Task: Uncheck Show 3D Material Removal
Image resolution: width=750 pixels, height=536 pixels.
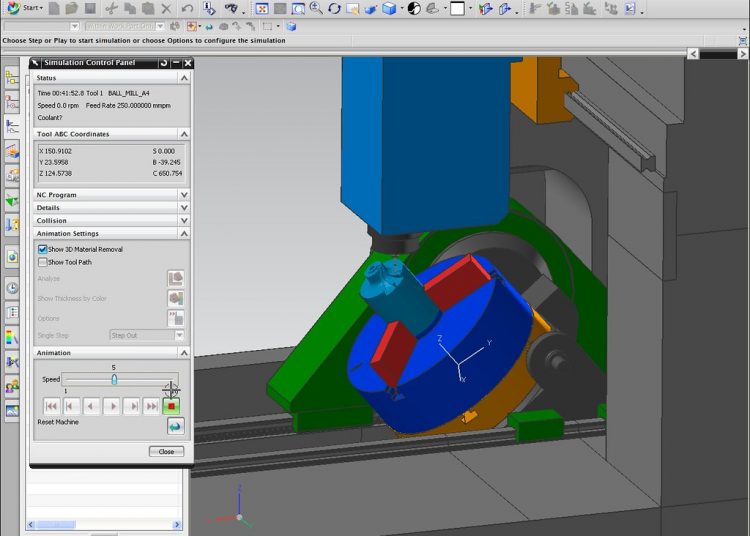Action: click(43, 249)
